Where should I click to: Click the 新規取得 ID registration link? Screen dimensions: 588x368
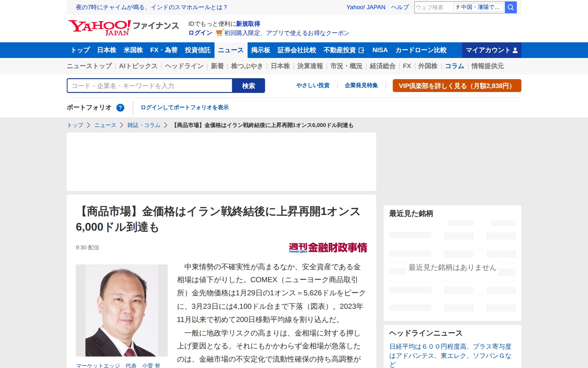(248, 24)
